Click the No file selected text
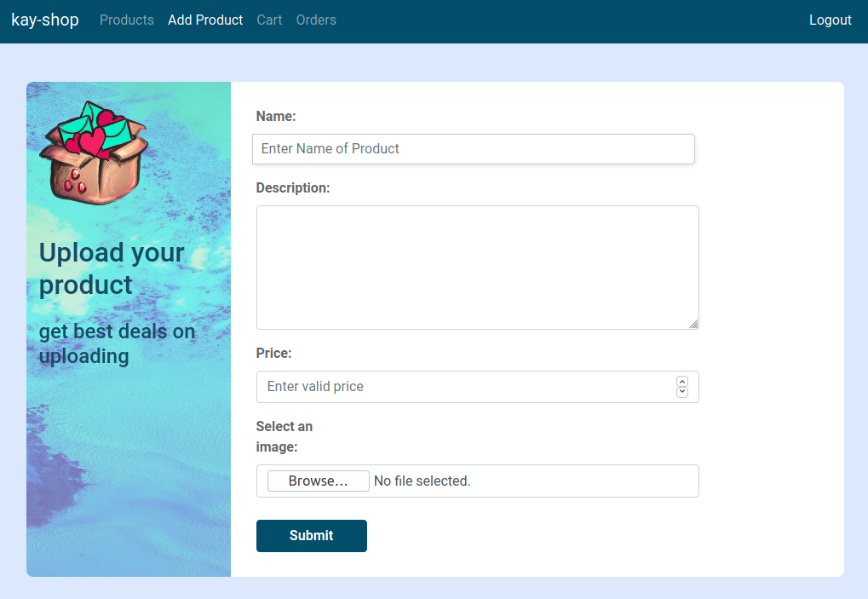Image resolution: width=868 pixels, height=599 pixels. pyautogui.click(x=422, y=481)
